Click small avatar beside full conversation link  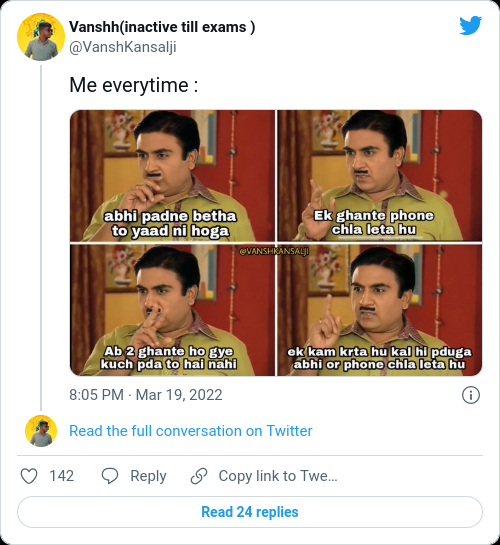(x=41, y=431)
